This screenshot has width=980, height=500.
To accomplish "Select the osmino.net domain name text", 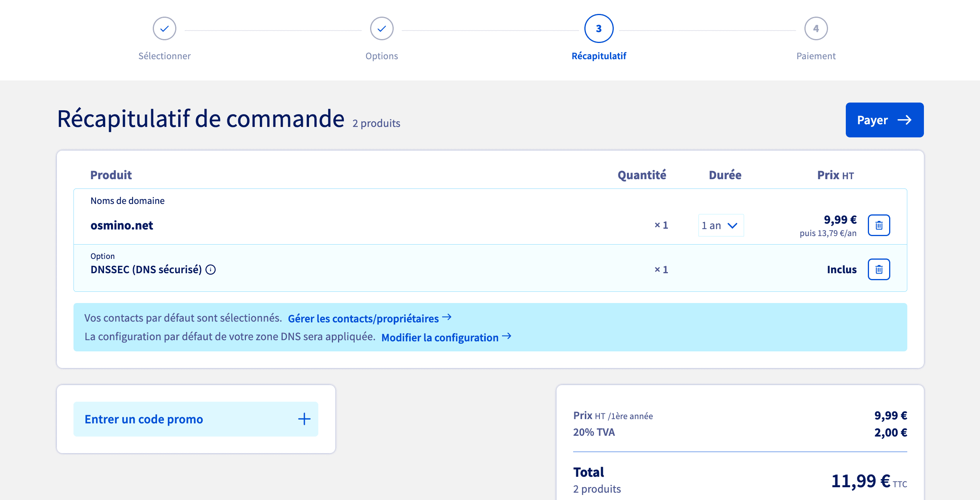I will point(122,225).
